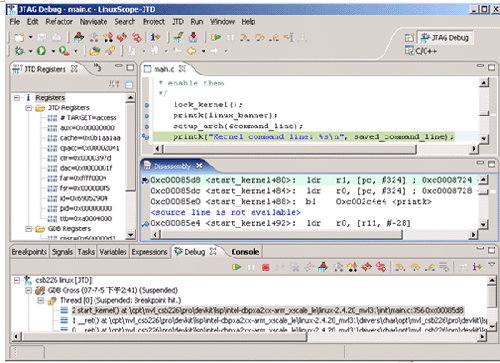Image resolution: width=500 pixels, height=363 pixels.
Task: Collapse the csb226 linux [JTD] launch node
Action: 17,281
